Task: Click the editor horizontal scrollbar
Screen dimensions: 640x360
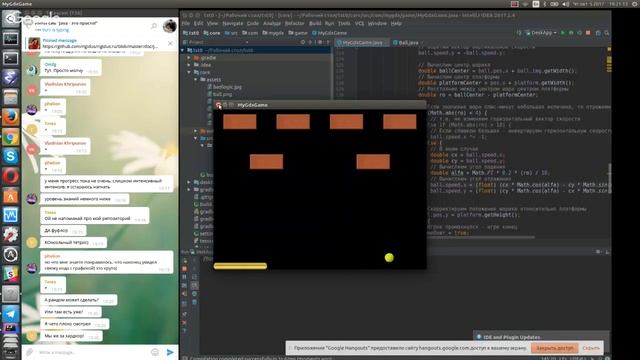Action: tap(480, 237)
